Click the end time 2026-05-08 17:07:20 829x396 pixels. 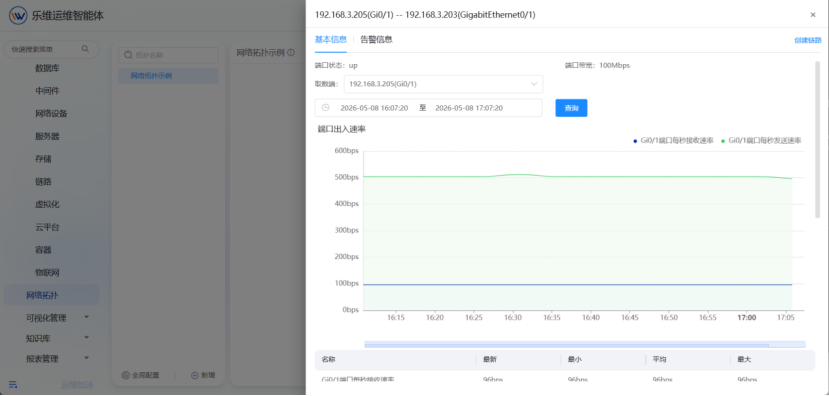pyautogui.click(x=469, y=108)
